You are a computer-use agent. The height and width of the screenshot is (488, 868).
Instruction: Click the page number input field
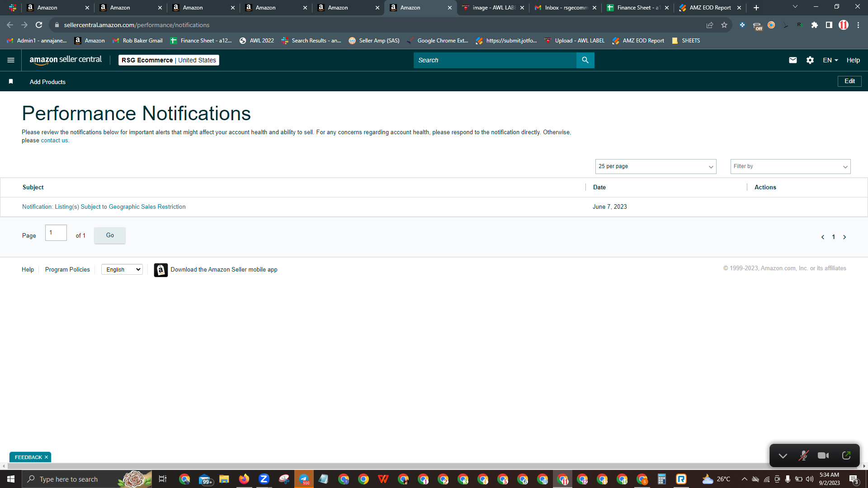56,233
